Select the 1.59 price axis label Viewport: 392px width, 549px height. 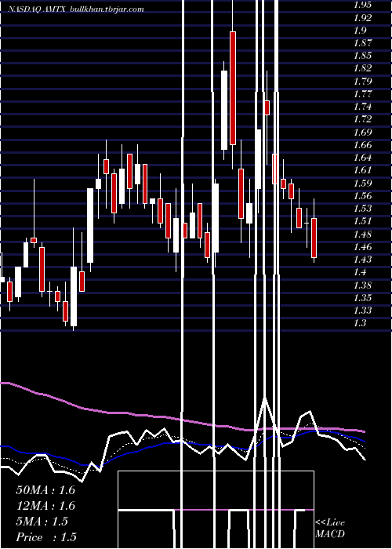(x=362, y=183)
